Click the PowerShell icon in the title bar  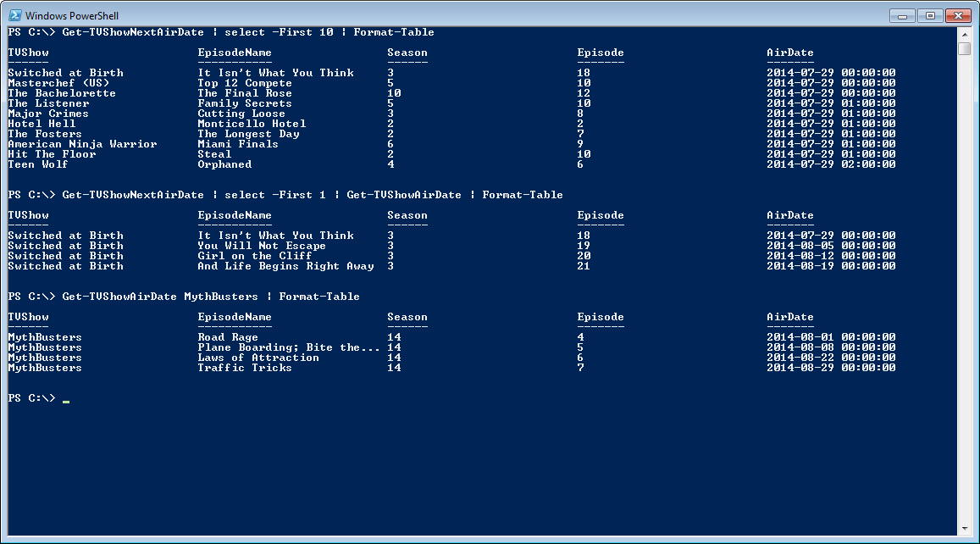pos(15,15)
